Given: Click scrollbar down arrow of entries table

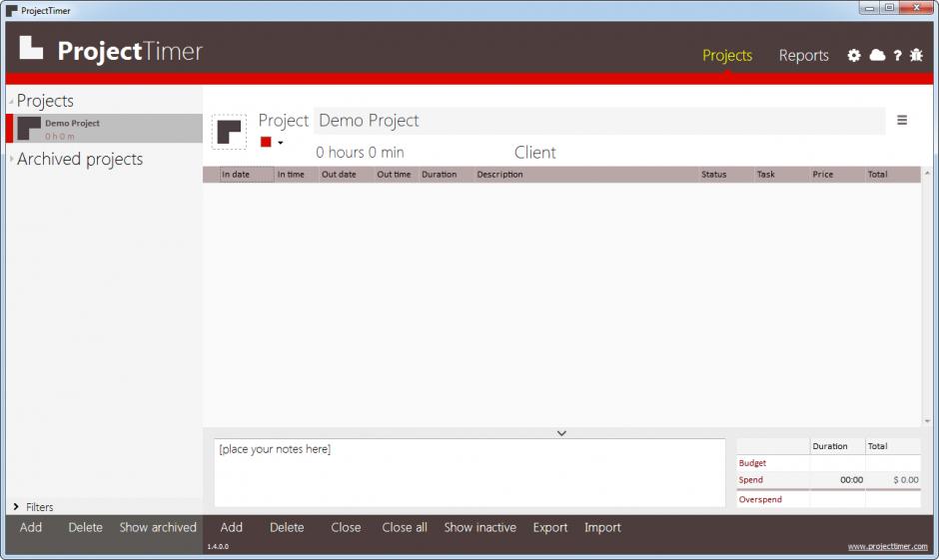Looking at the screenshot, I should [x=927, y=421].
